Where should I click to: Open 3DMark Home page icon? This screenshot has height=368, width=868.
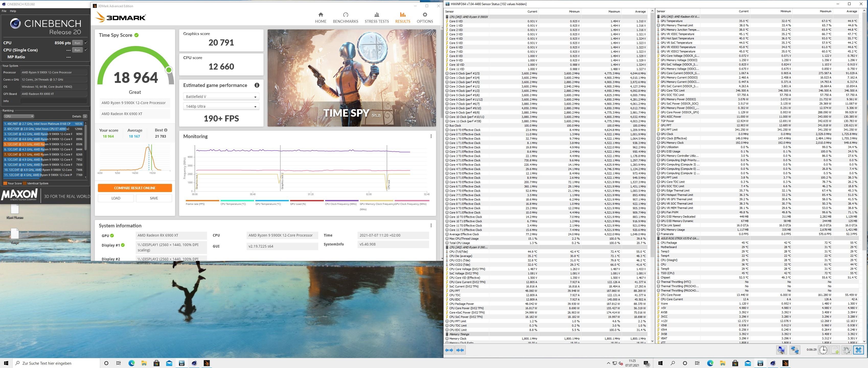[321, 15]
